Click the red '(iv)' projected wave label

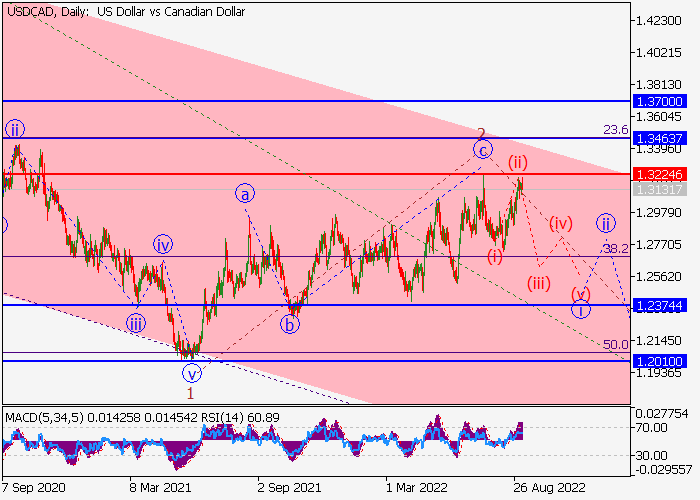[562, 222]
